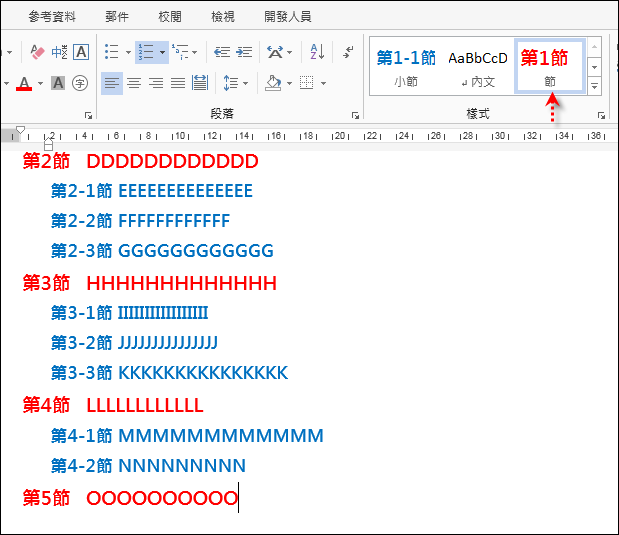Screen dimensions: 619x535
Task: Open the 郵件 ribbon tab
Action: pos(117,17)
